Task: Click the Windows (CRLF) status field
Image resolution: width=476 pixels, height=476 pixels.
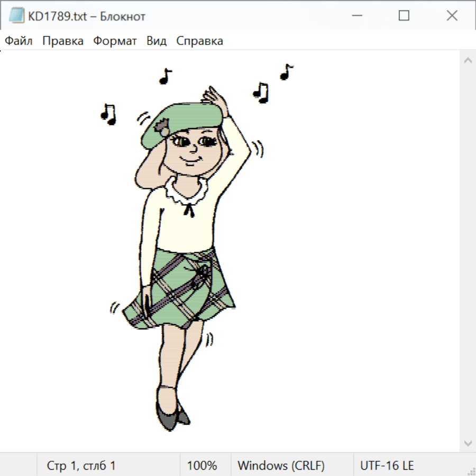Action: pyautogui.click(x=281, y=465)
